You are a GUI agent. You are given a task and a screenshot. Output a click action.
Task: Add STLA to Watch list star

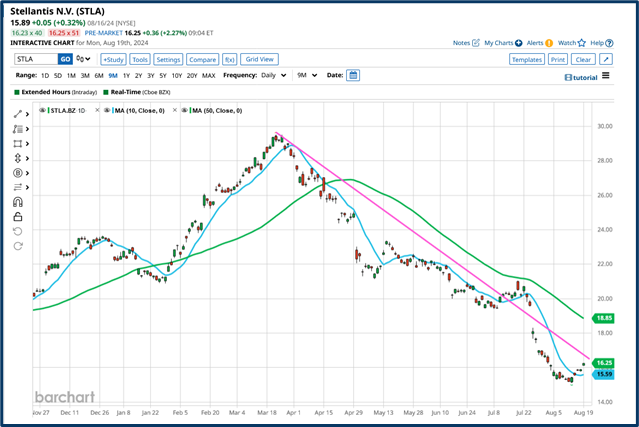[x=571, y=43]
